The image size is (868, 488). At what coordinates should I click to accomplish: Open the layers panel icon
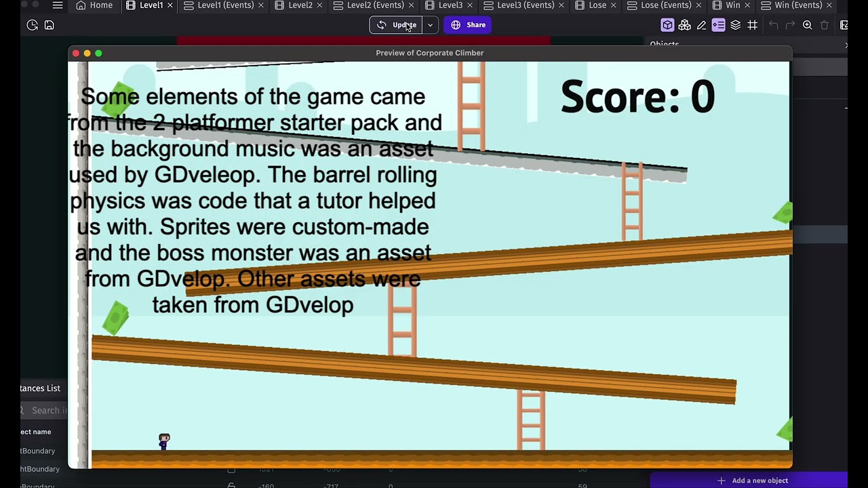pyautogui.click(x=735, y=25)
